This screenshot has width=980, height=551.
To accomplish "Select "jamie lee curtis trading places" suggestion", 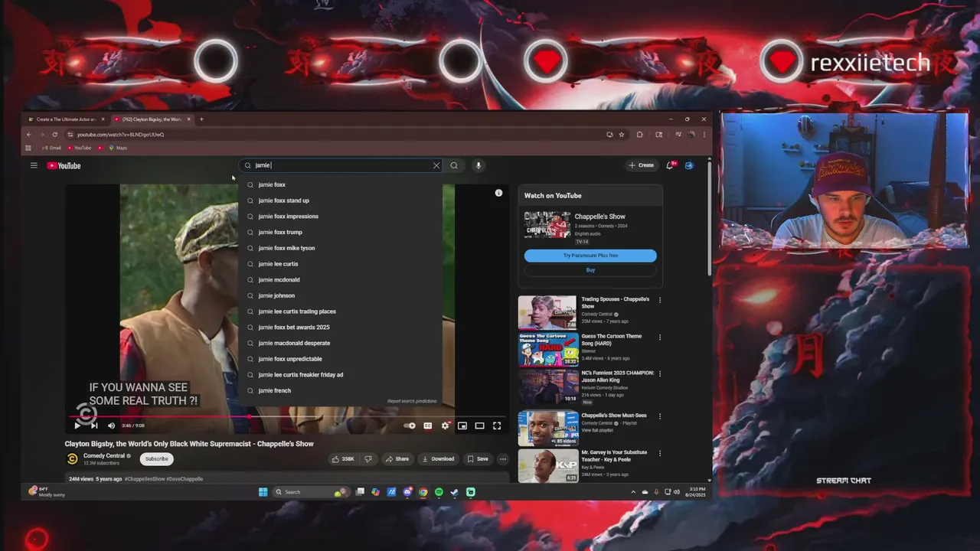I will tap(341, 311).
